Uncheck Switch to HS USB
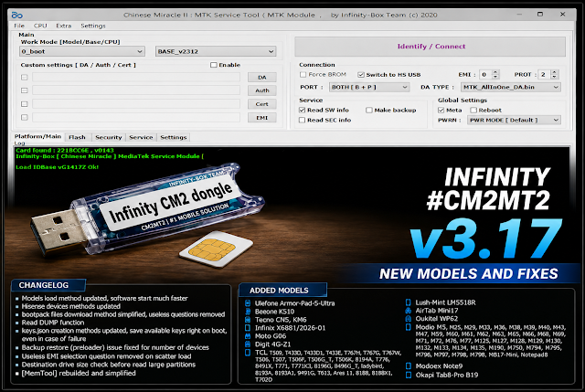Viewport: 585px width, 392px height. tap(361, 75)
